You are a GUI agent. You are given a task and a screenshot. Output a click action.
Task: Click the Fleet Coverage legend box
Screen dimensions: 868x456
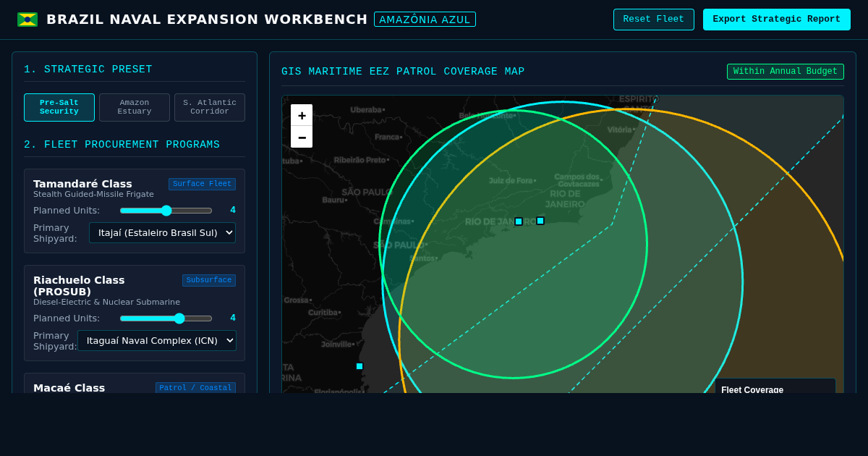click(775, 386)
